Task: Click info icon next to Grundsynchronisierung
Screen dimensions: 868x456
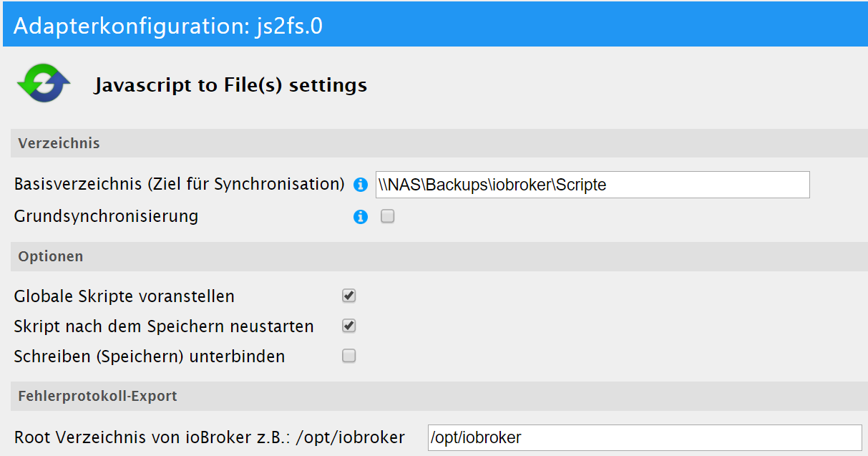Action: tap(361, 216)
